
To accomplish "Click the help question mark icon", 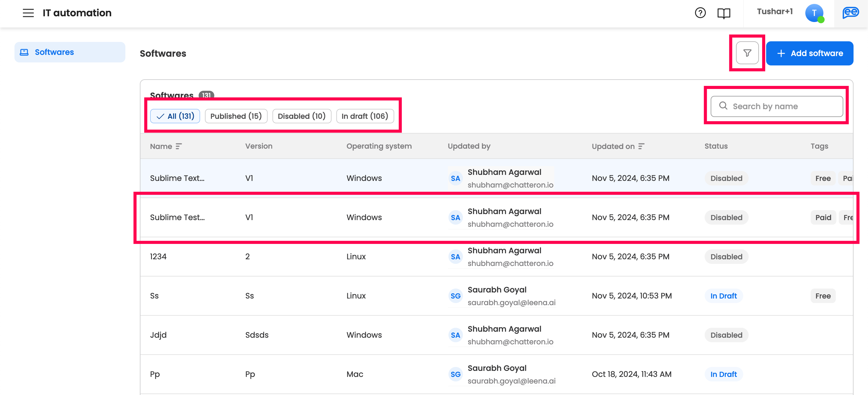I will (700, 13).
